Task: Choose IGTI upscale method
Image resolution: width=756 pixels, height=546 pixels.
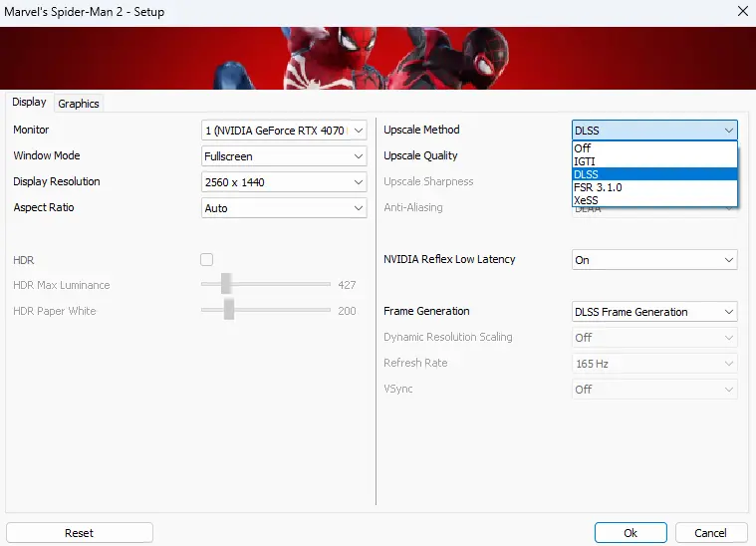Action: 654,161
